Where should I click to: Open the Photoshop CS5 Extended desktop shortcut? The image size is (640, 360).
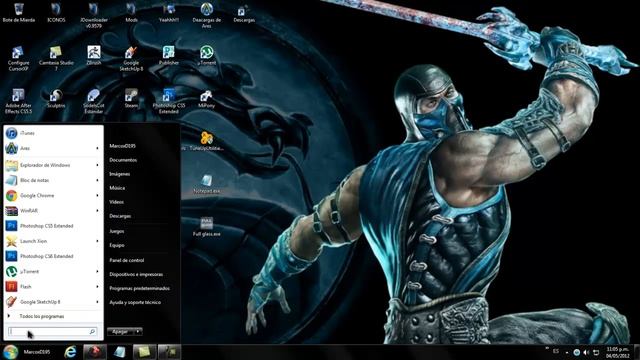169,101
